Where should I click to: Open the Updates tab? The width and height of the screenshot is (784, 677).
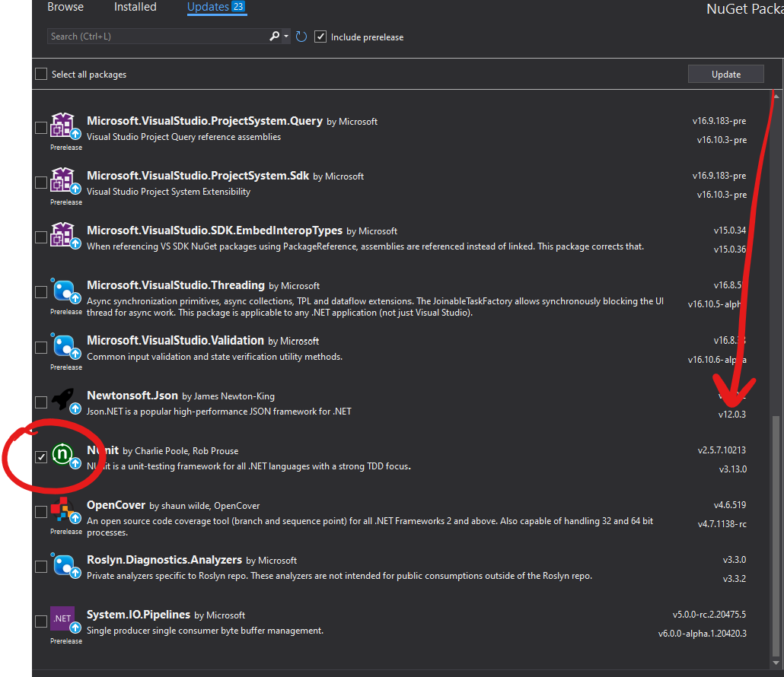(216, 7)
